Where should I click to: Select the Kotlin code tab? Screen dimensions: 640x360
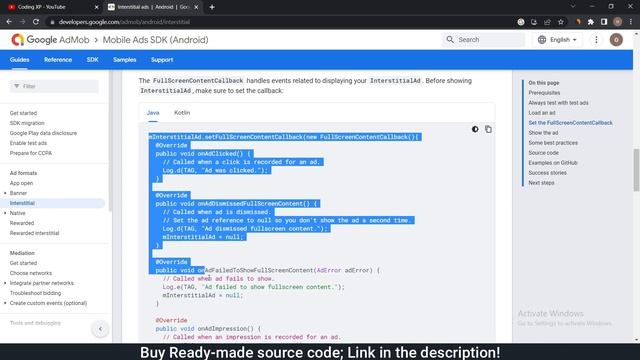click(x=182, y=113)
